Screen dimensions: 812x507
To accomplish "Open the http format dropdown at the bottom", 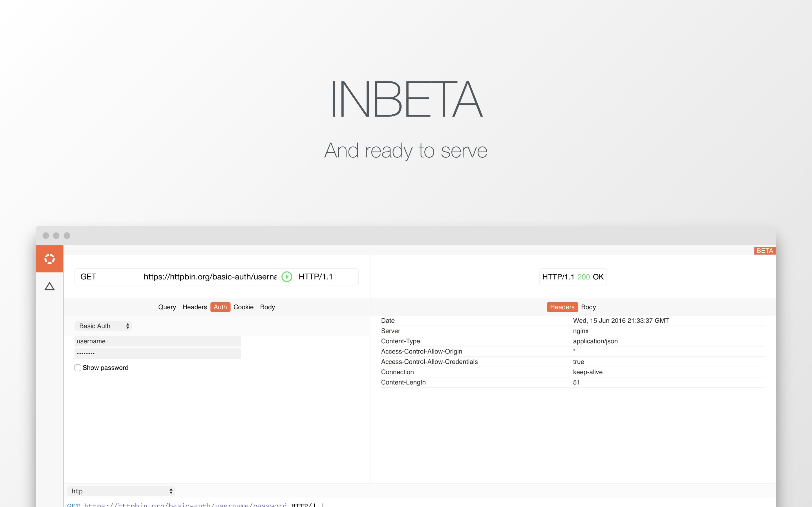I will point(121,491).
